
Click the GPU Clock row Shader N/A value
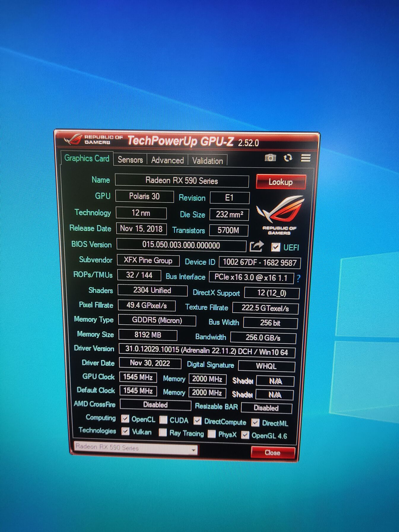pos(275,381)
